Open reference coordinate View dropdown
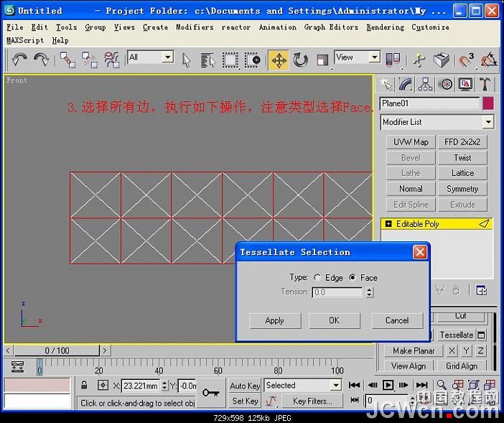Image resolution: width=504 pixels, height=423 pixels. tap(375, 57)
